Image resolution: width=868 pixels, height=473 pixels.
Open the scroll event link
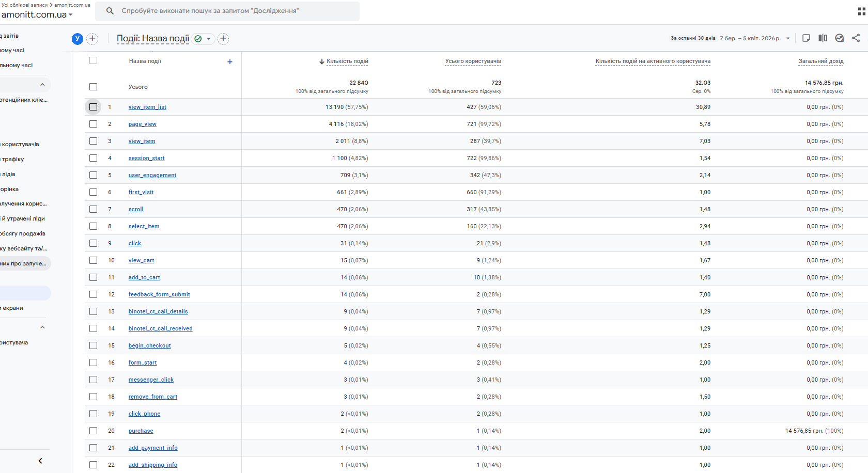click(x=136, y=209)
